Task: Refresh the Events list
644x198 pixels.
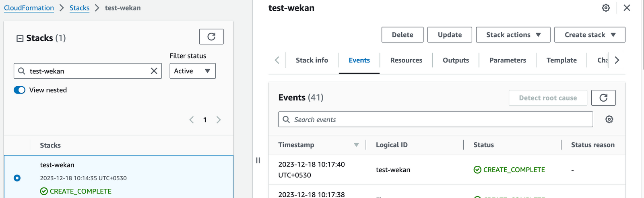Action: pos(603,98)
